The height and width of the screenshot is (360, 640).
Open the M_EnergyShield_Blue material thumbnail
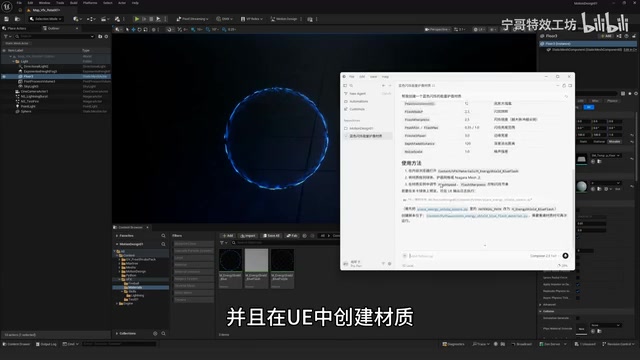tap(231, 260)
